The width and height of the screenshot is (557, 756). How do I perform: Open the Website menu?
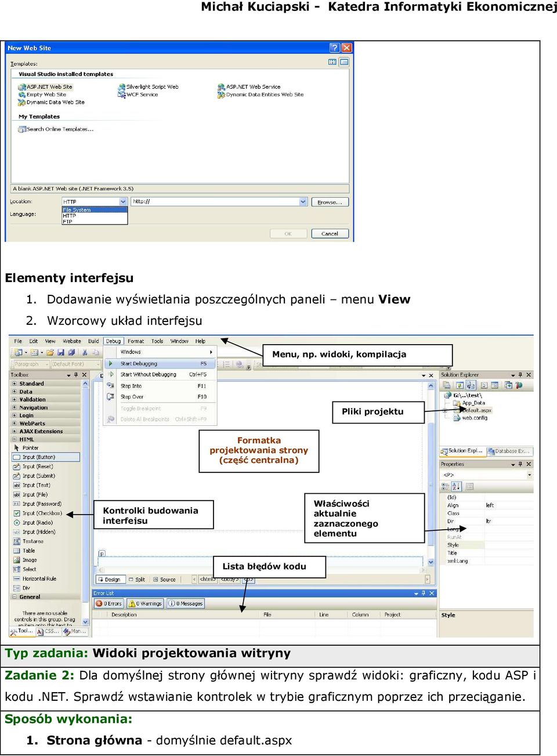(72, 341)
